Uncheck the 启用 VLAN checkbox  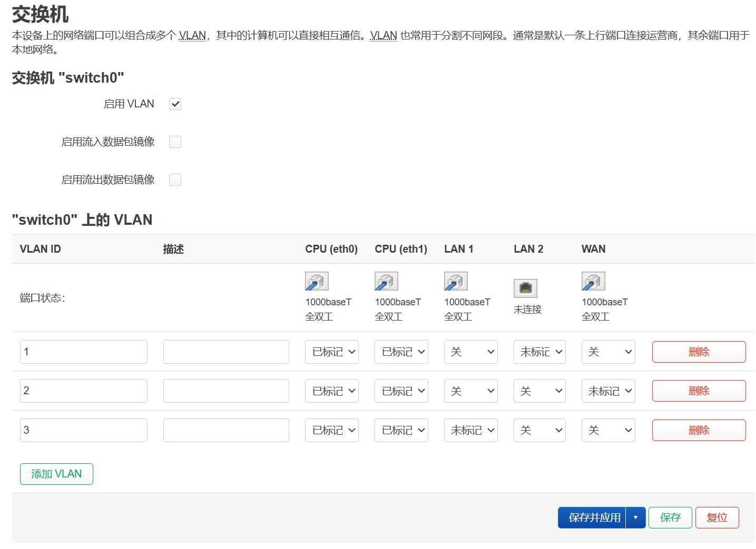pyautogui.click(x=175, y=104)
